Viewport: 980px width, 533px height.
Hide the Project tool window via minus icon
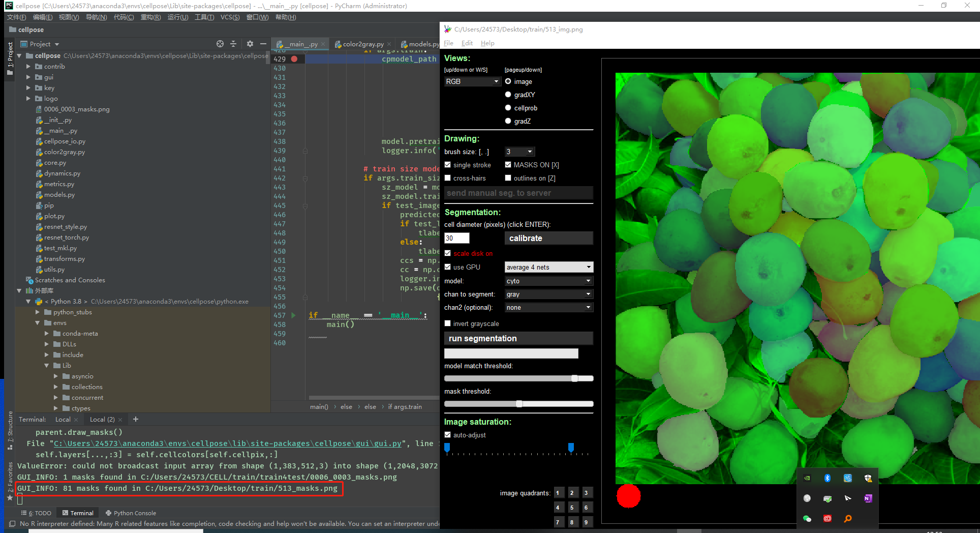[x=263, y=44]
